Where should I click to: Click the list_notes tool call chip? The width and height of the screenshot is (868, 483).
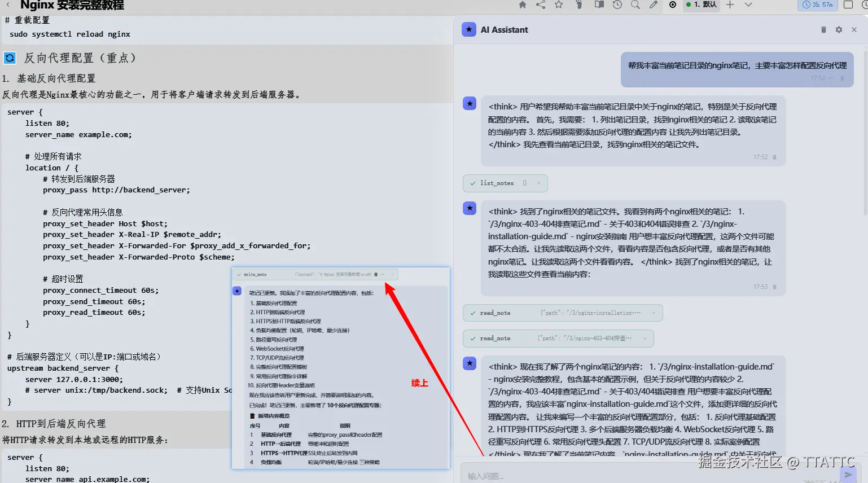pos(505,183)
